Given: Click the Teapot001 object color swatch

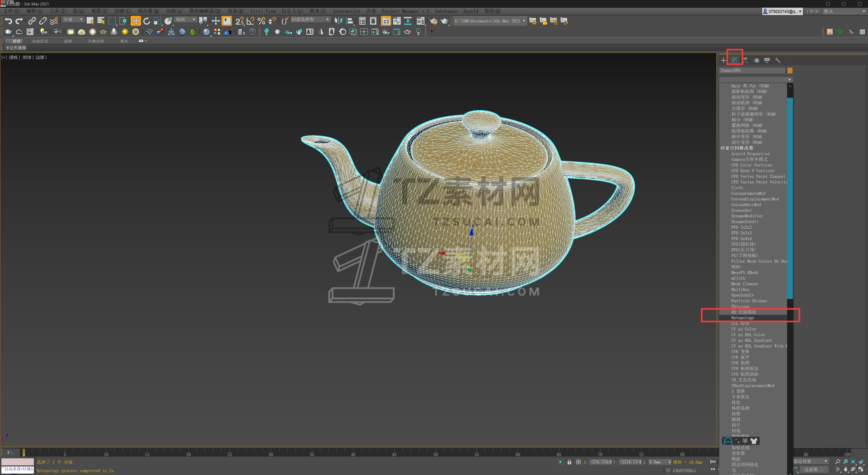Looking at the screenshot, I should coord(790,70).
